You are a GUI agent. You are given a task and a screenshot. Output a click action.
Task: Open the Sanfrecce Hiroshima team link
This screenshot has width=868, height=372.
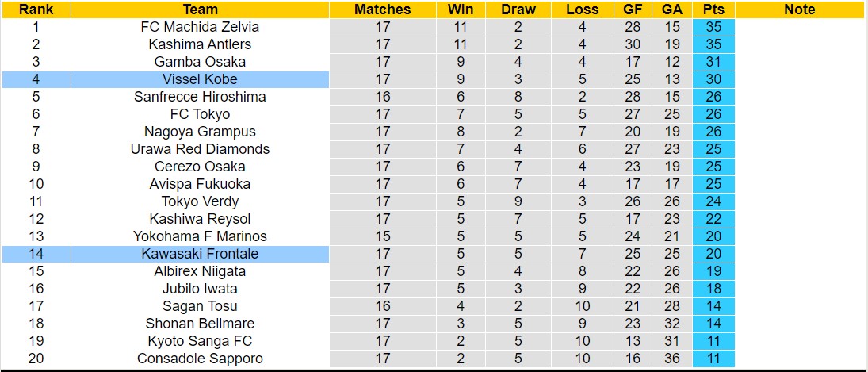(x=200, y=97)
